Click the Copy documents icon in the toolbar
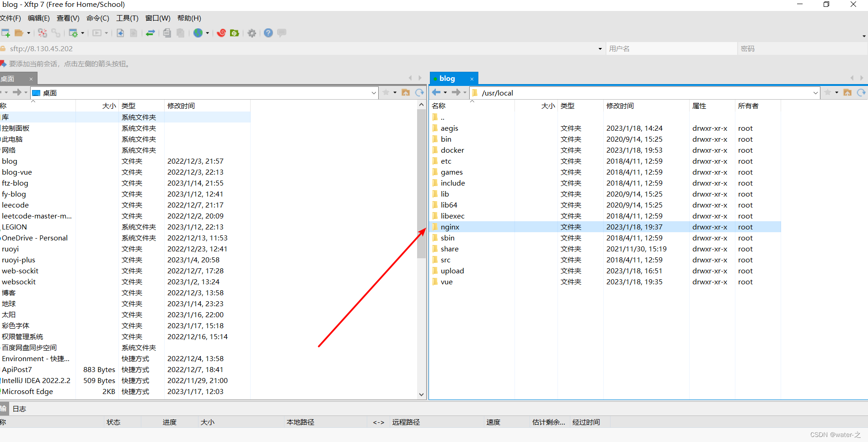The image size is (868, 442). (167, 33)
